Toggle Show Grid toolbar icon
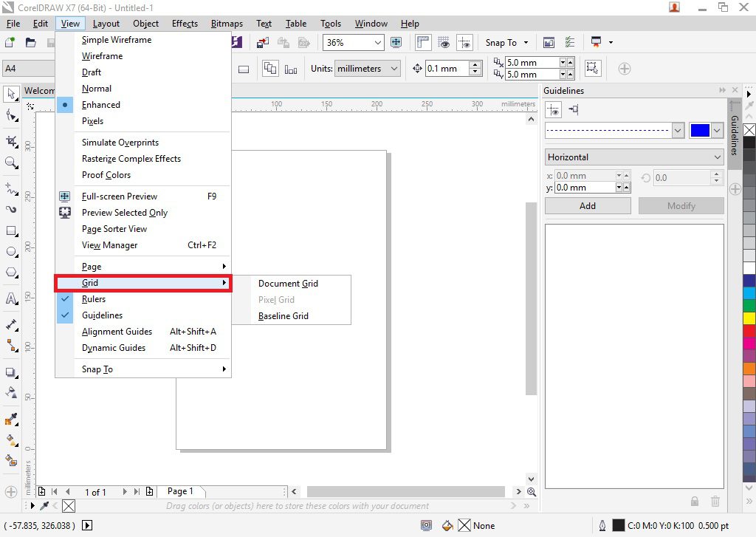The height and width of the screenshot is (537, 756). [444, 42]
